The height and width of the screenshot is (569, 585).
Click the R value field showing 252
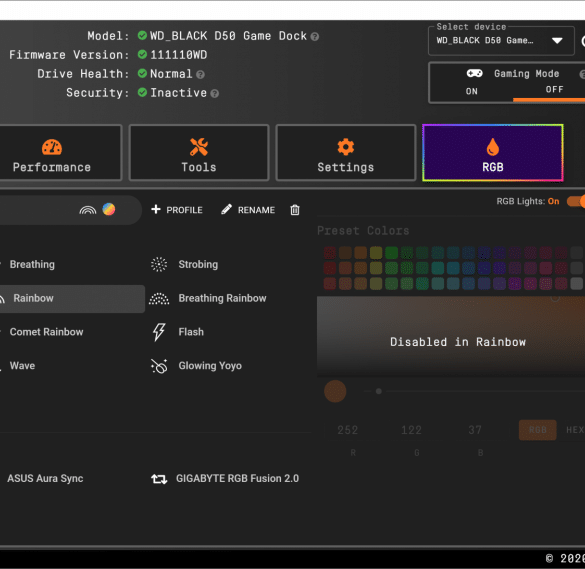coord(347,430)
